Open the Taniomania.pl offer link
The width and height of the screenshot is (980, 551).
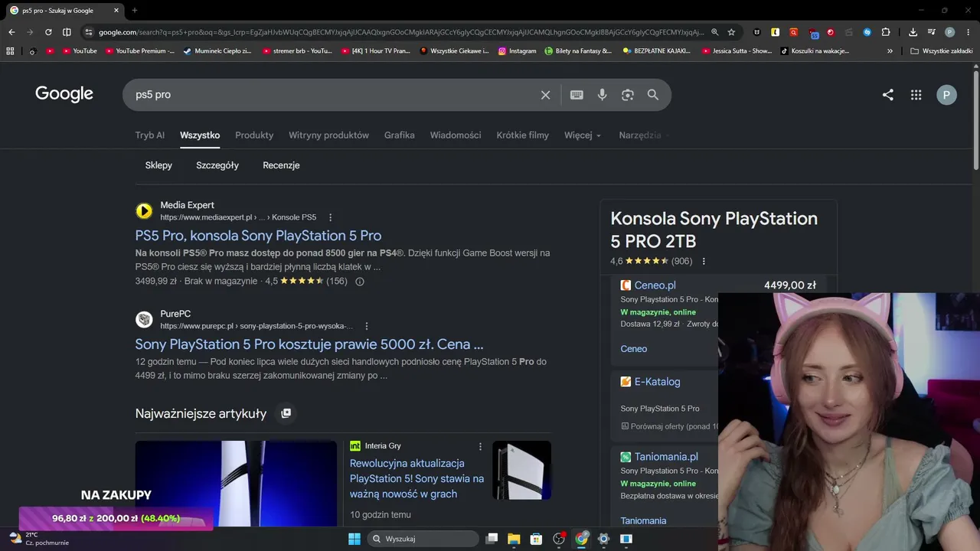666,457
